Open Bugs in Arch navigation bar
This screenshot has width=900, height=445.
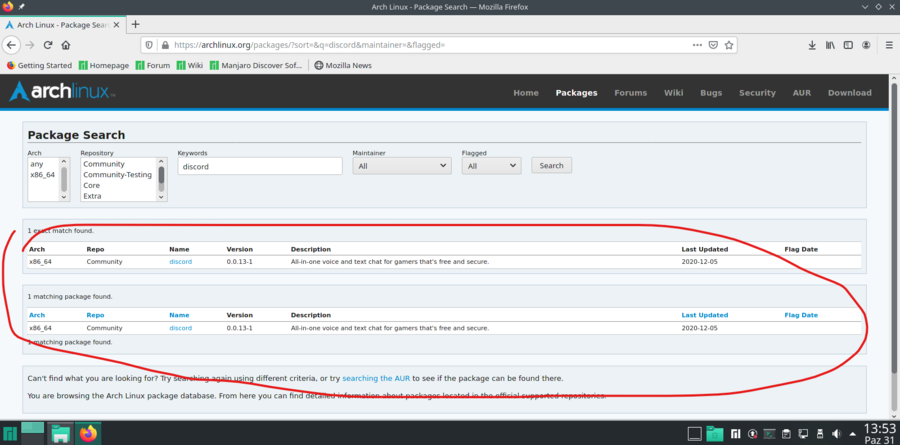[x=711, y=92]
